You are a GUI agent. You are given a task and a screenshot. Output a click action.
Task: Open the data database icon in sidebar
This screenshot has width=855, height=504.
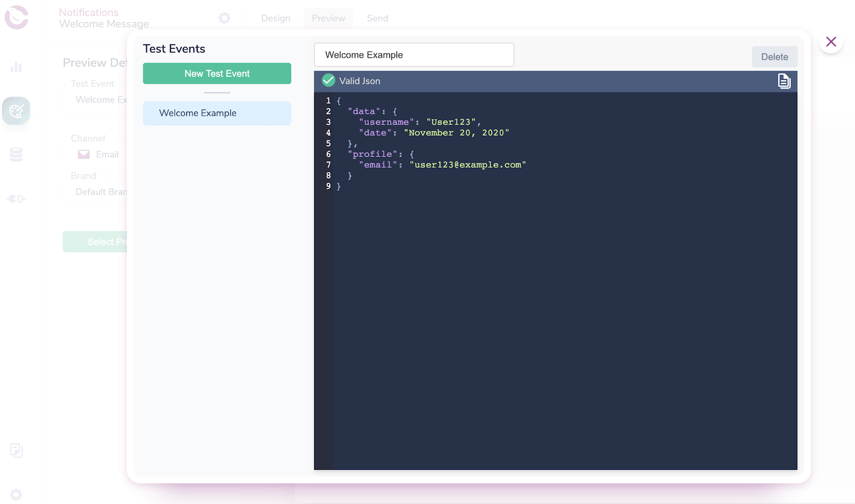pos(16,154)
